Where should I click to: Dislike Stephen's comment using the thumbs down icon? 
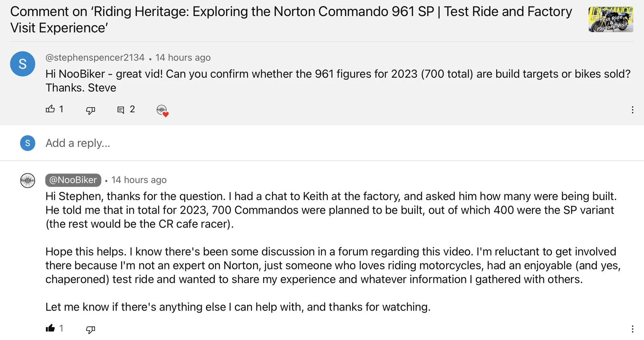90,110
